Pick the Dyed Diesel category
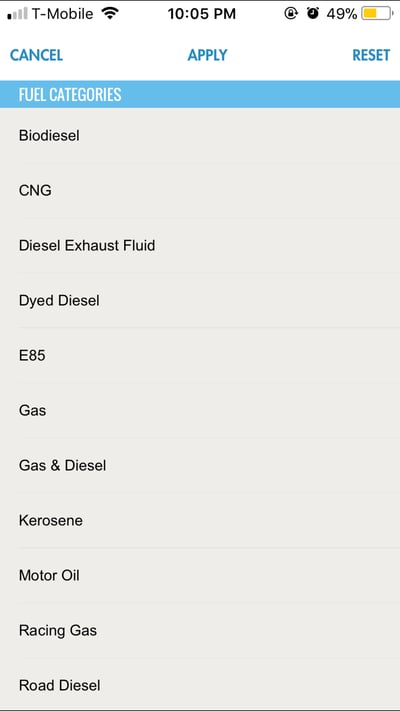 200,301
